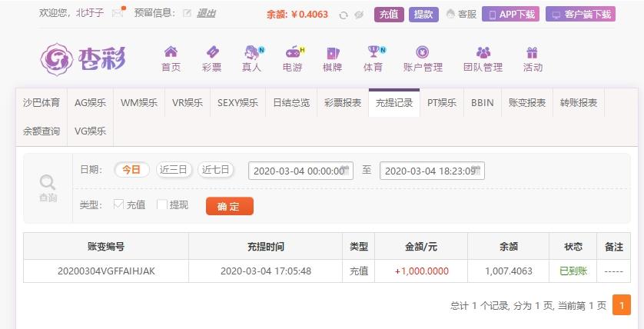Open the 电游 gamepad icon

[294, 52]
